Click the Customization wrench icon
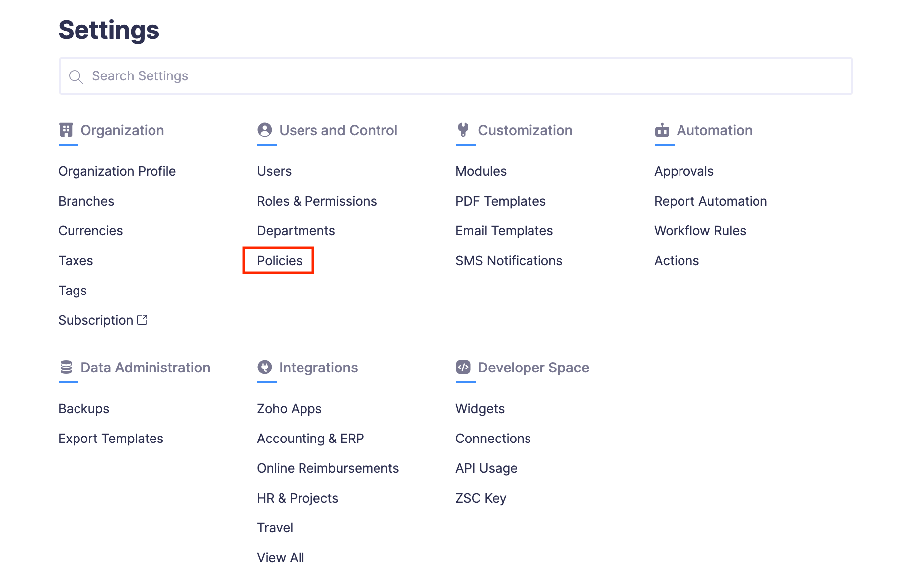This screenshot has width=907, height=588. pos(463,130)
